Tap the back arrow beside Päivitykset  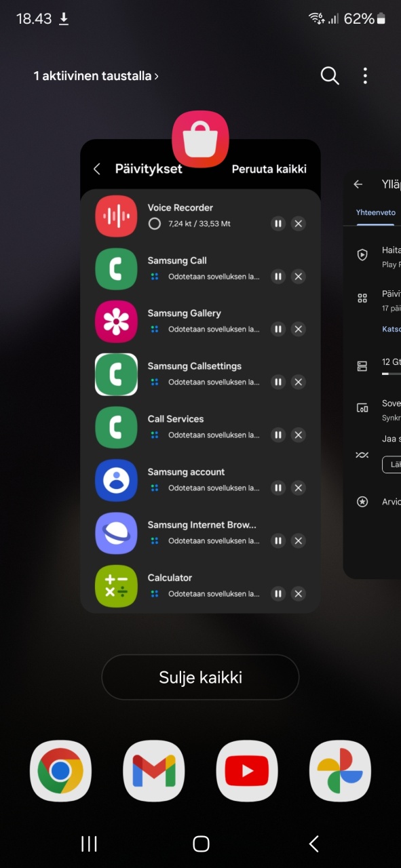(97, 169)
